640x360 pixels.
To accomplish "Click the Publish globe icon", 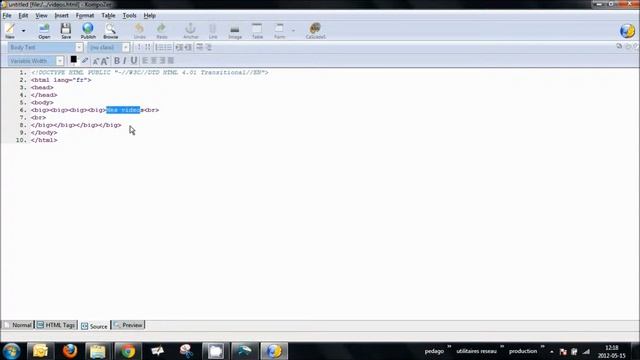I will [x=88, y=31].
